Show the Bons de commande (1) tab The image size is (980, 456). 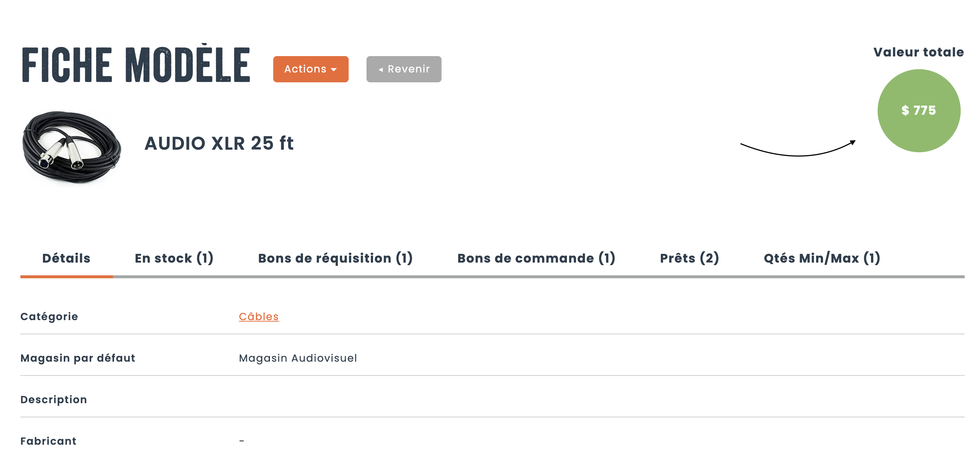coord(536,258)
